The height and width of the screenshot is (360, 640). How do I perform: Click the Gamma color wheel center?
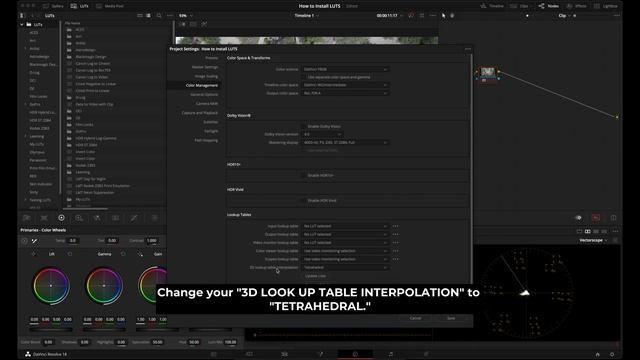pos(104,286)
